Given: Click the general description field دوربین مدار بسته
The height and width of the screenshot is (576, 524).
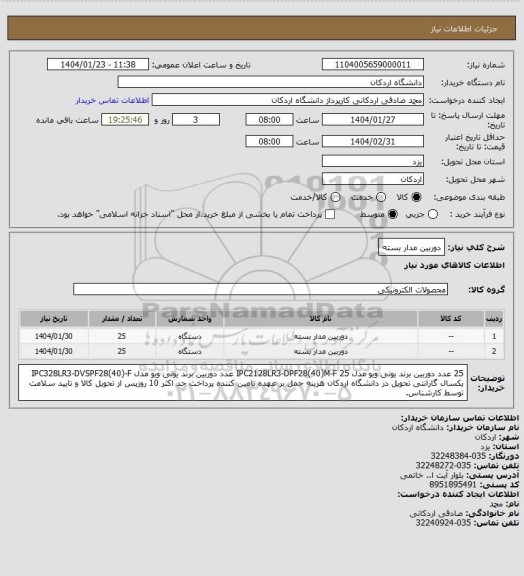Looking at the screenshot, I should [x=412, y=247].
